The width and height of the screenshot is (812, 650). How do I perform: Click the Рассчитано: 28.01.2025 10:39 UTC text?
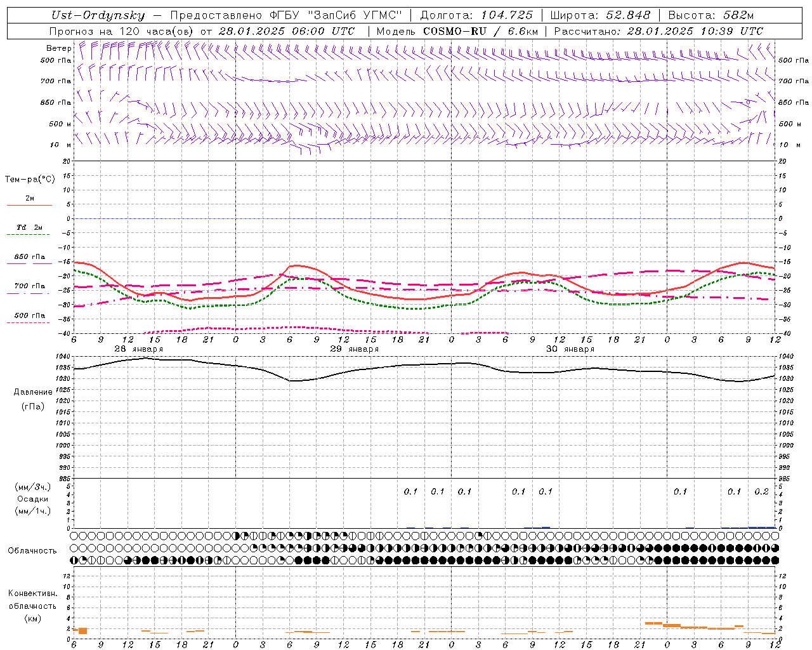tap(658, 31)
